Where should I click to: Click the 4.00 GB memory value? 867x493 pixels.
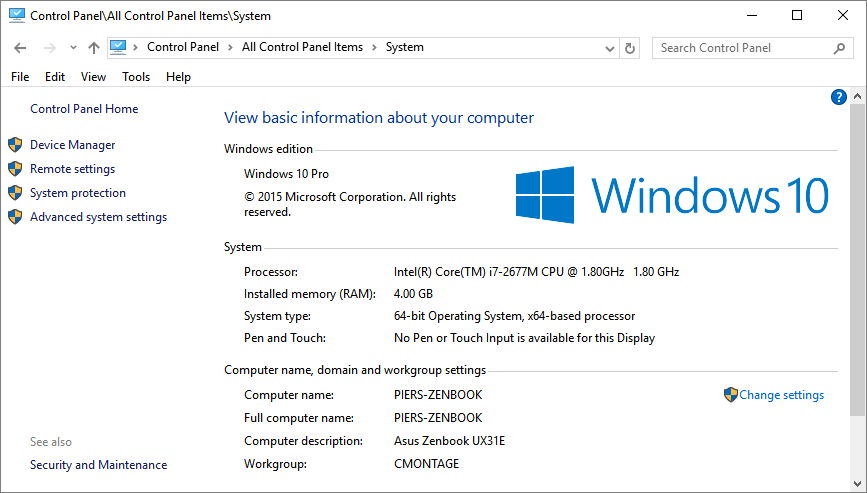[413, 293]
